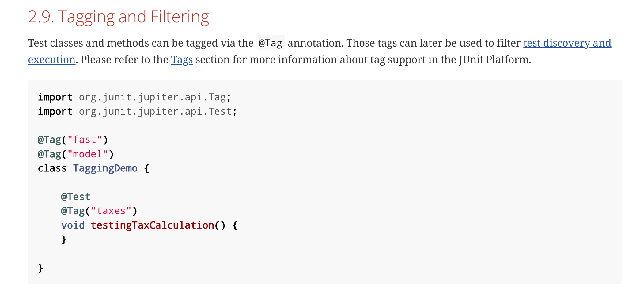644x292 pixels.
Task: Click the "taxes" string literal
Action: point(111,211)
